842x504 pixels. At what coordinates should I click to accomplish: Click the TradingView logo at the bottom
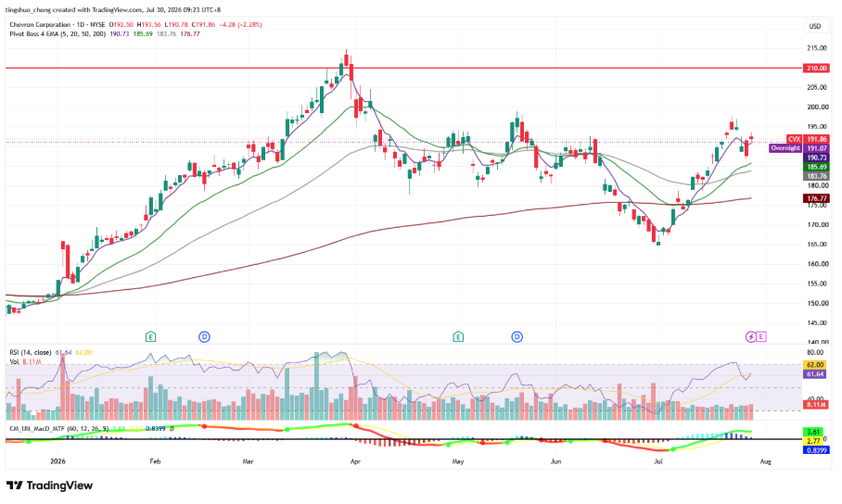[49, 485]
